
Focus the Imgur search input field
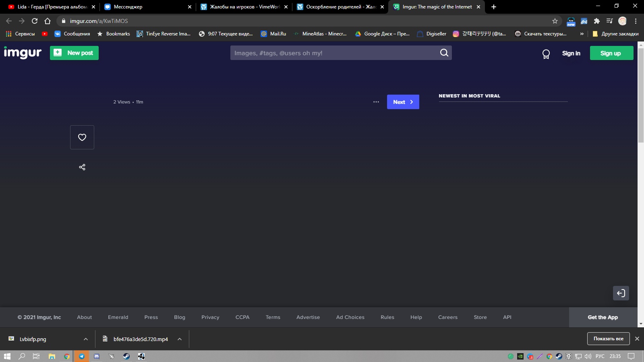click(334, 53)
